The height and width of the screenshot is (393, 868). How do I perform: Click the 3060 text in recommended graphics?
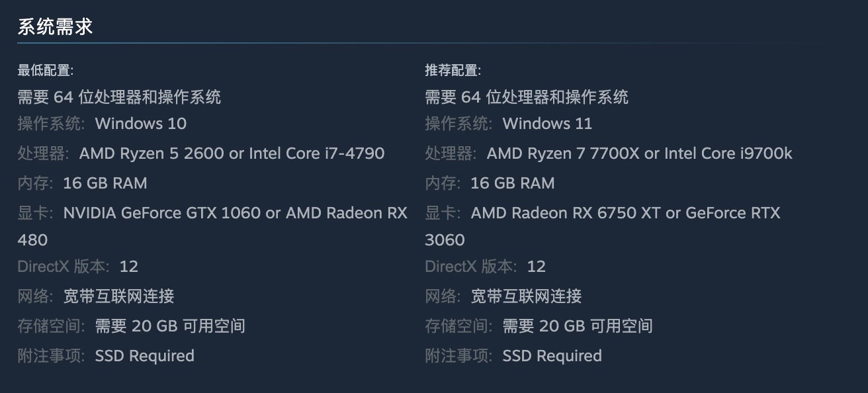coord(445,240)
